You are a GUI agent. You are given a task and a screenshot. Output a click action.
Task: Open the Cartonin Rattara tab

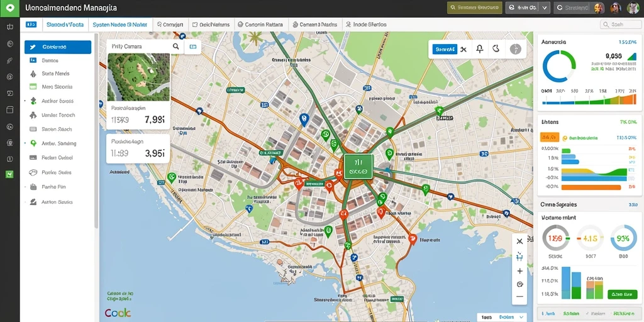(260, 25)
